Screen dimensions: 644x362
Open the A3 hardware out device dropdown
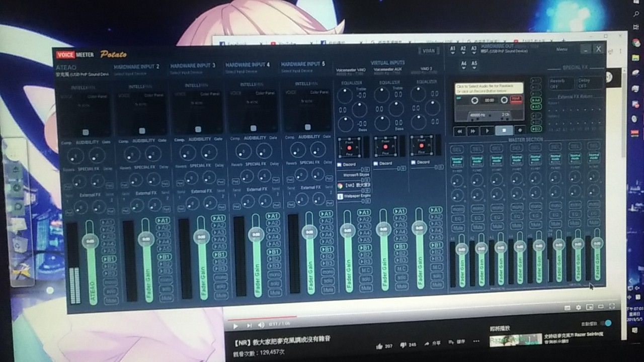pos(474,49)
